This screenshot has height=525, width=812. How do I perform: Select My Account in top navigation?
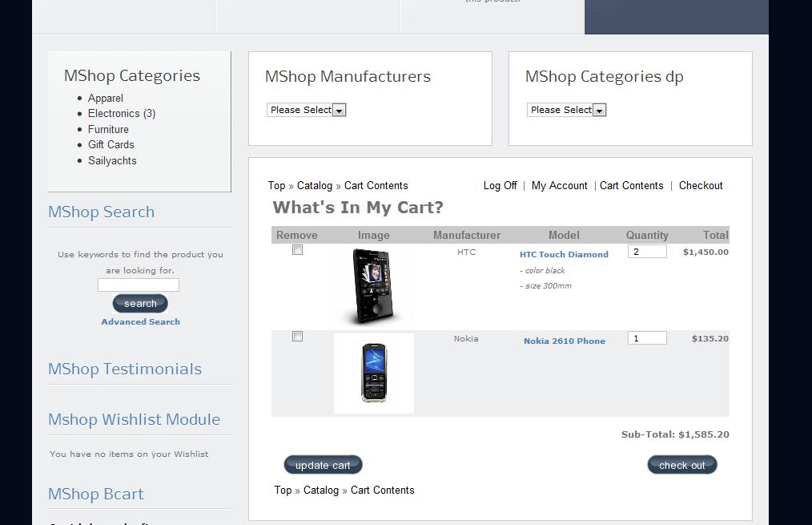(x=559, y=185)
